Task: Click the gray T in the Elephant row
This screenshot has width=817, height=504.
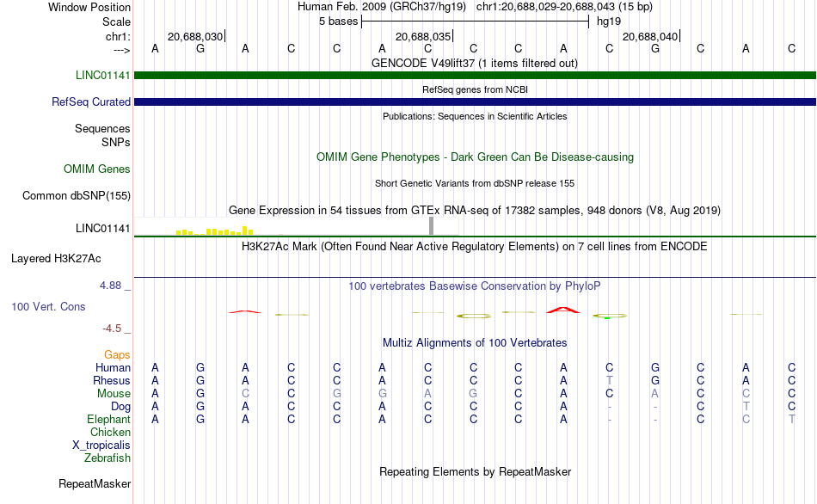Action: pyautogui.click(x=791, y=419)
